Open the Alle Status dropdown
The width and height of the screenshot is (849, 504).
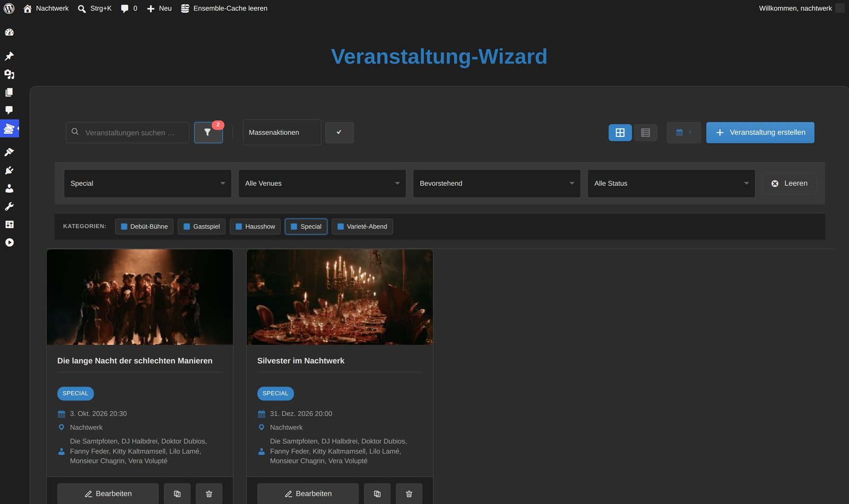point(671,184)
